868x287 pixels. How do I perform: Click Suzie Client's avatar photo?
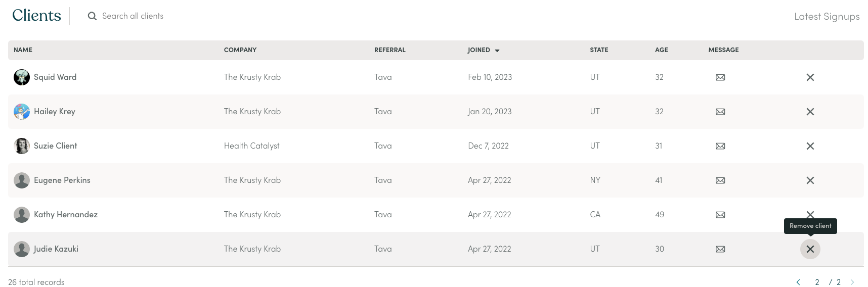point(22,146)
